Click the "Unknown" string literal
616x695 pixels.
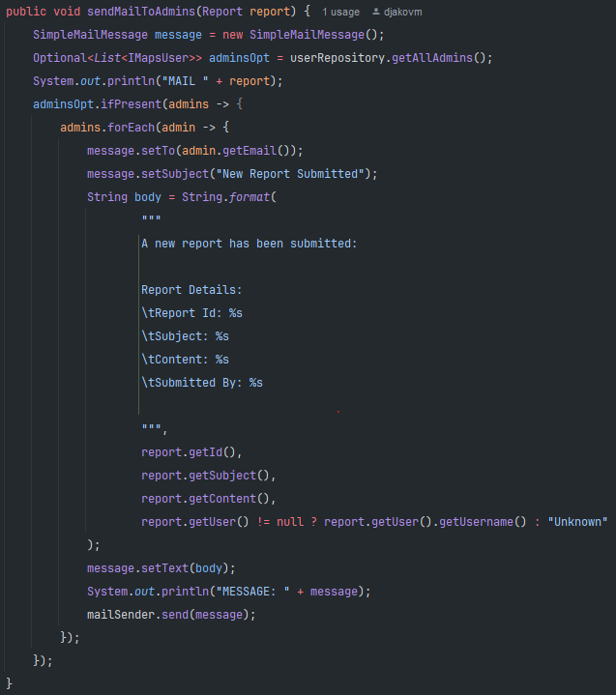577,522
